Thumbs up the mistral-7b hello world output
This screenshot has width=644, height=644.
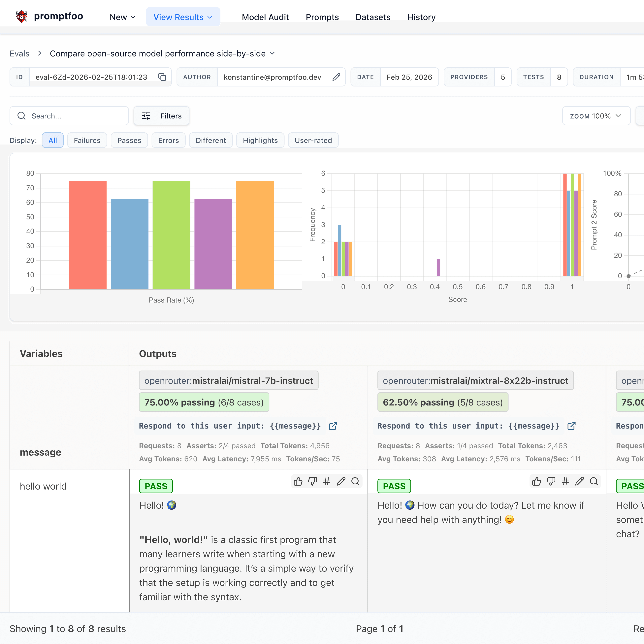click(298, 481)
